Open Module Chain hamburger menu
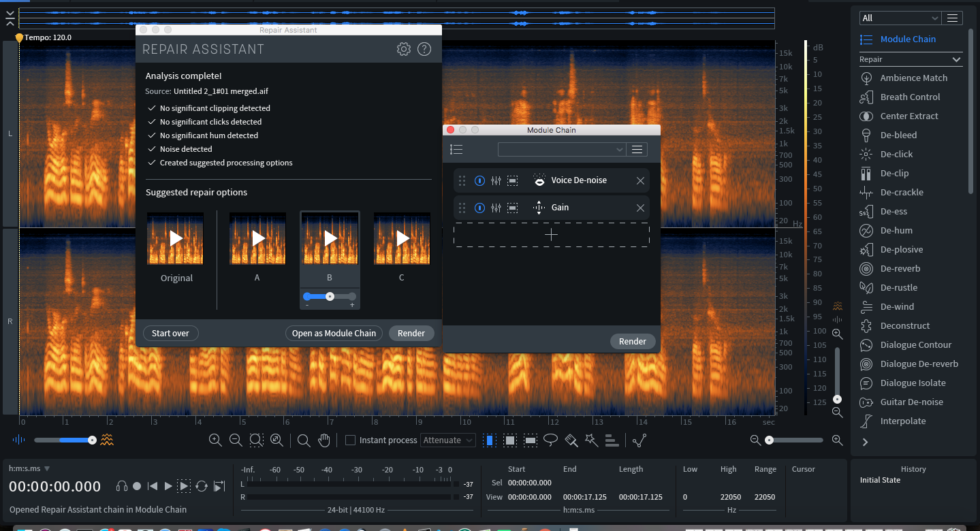This screenshot has width=980, height=531. tap(637, 150)
